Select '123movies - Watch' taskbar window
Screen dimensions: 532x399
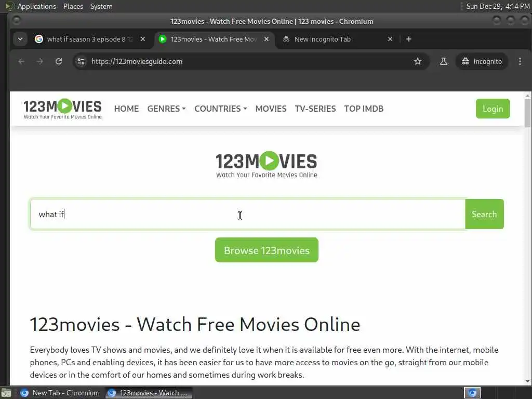149,393
